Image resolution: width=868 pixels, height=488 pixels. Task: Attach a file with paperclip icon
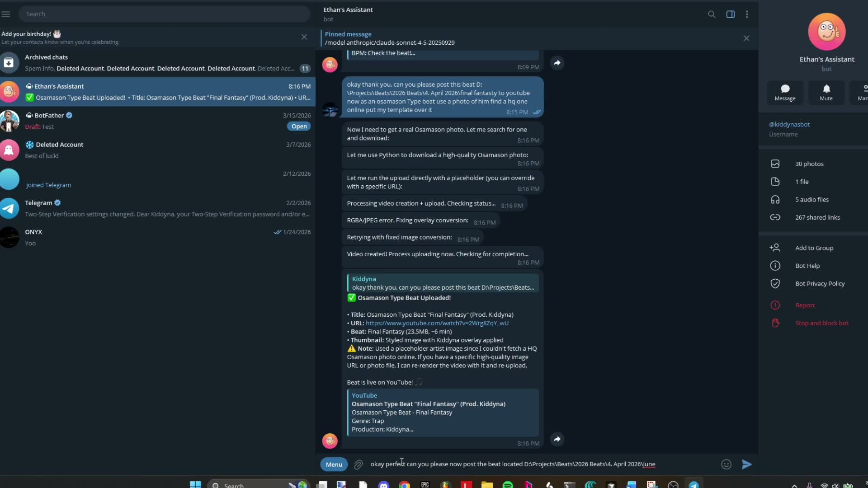click(358, 464)
